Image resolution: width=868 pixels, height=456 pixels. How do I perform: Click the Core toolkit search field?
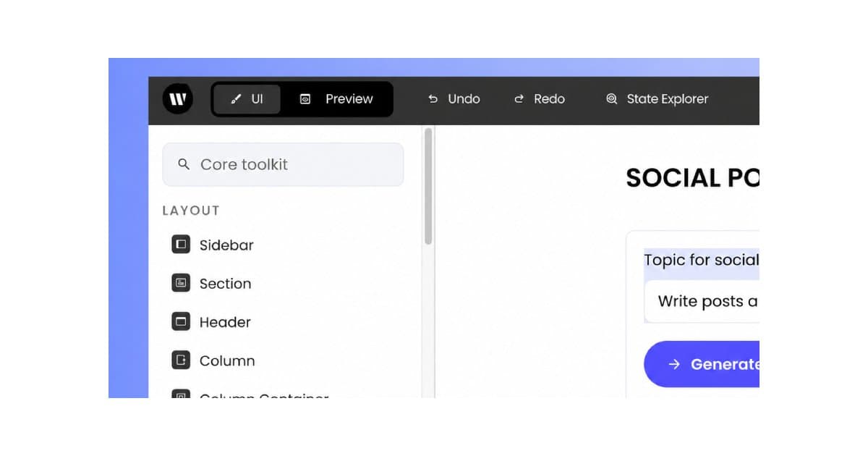[x=283, y=164]
